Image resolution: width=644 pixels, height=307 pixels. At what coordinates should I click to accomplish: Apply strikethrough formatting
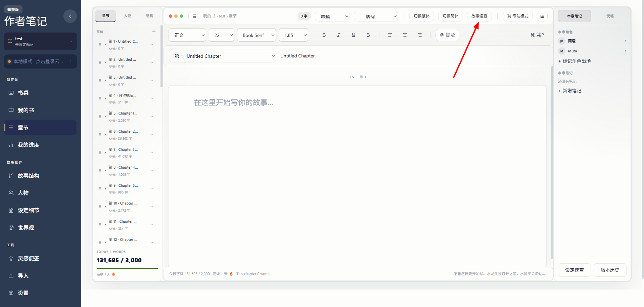tap(368, 35)
